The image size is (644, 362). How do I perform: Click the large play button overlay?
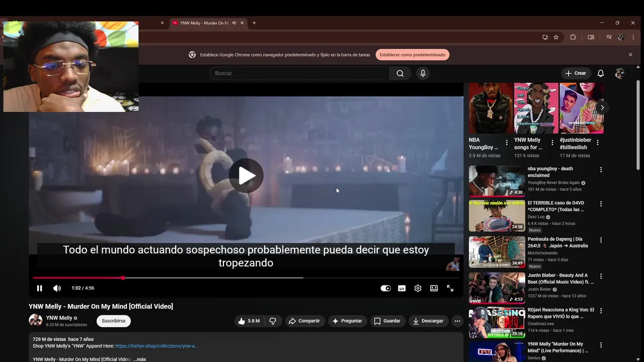point(246,175)
